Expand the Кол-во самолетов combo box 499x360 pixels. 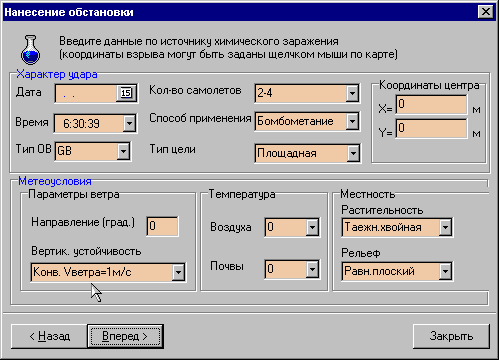click(x=352, y=93)
